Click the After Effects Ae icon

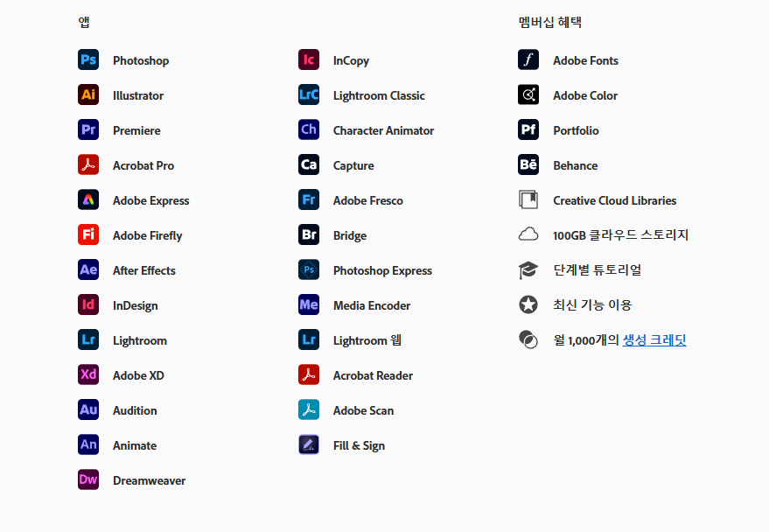coord(88,269)
